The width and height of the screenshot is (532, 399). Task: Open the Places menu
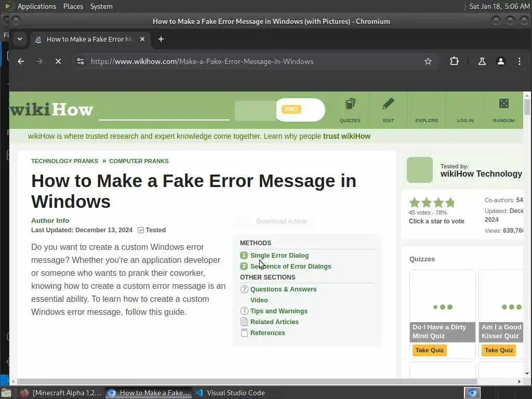click(73, 6)
